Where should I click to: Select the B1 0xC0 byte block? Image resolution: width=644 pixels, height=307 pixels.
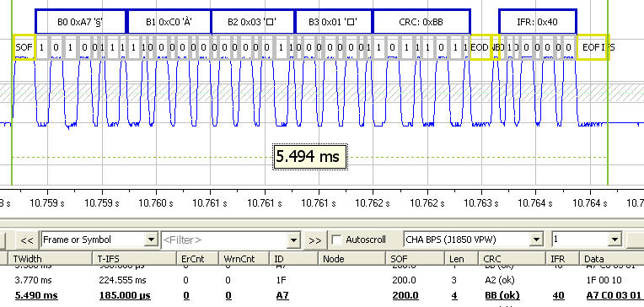169,22
